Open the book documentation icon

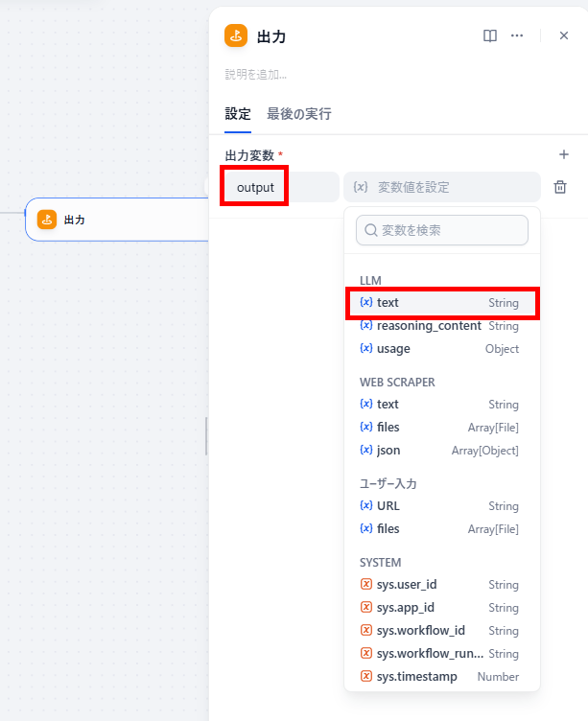pos(490,35)
